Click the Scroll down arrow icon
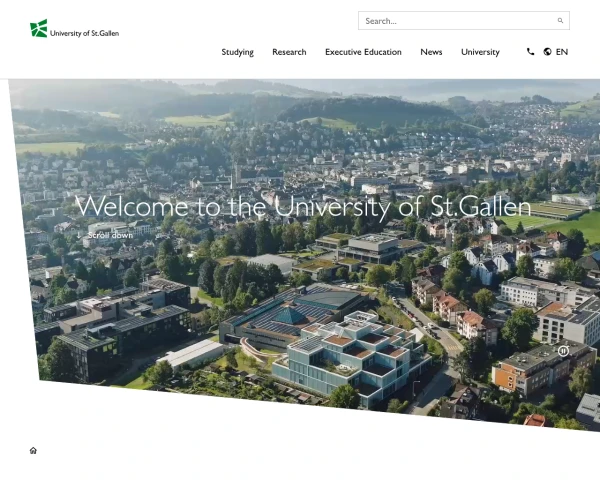Image resolution: width=600 pixels, height=480 pixels. pyautogui.click(x=79, y=235)
